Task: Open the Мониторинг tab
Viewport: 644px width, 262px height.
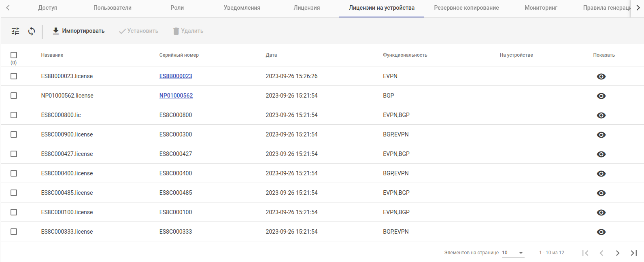Action: tap(541, 8)
